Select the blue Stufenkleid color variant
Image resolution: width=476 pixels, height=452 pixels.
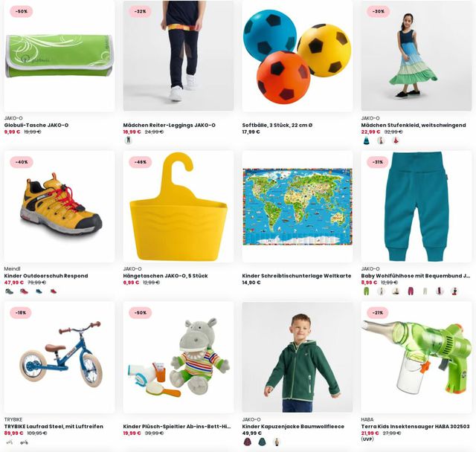click(367, 141)
